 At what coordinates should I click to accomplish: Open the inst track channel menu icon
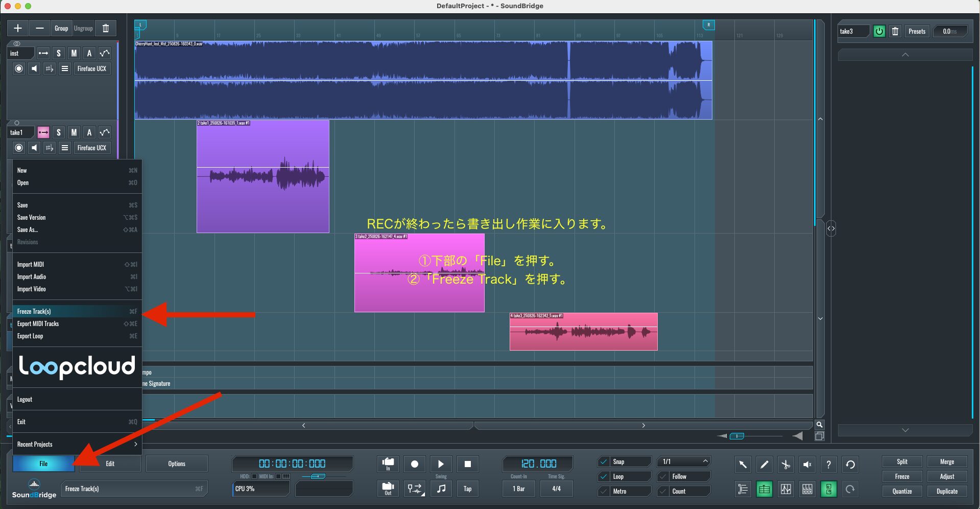pyautogui.click(x=65, y=68)
